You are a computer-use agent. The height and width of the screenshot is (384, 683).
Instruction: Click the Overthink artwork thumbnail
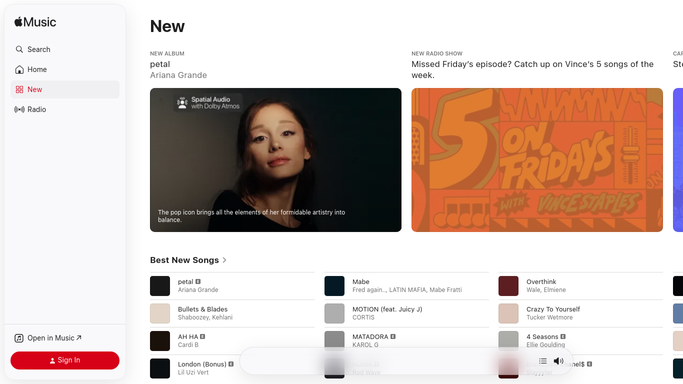508,286
